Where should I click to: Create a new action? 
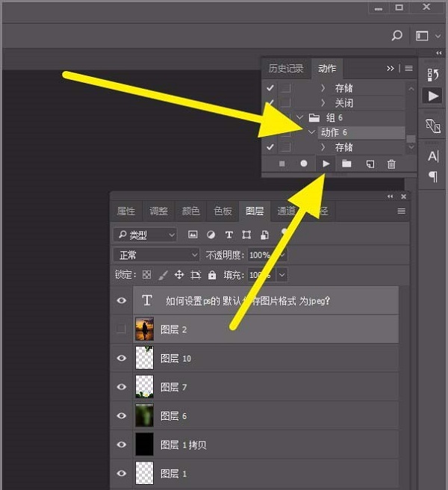(x=370, y=164)
